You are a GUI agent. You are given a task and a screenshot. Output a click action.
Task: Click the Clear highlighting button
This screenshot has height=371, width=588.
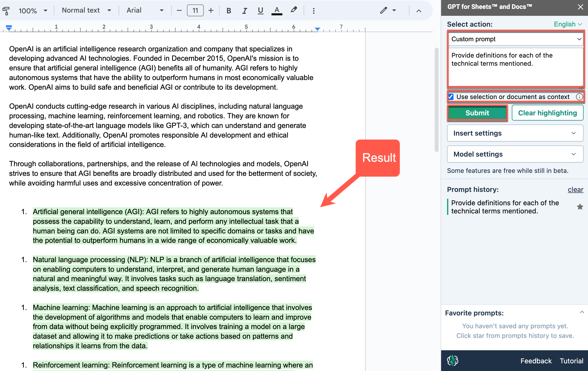pyautogui.click(x=547, y=113)
